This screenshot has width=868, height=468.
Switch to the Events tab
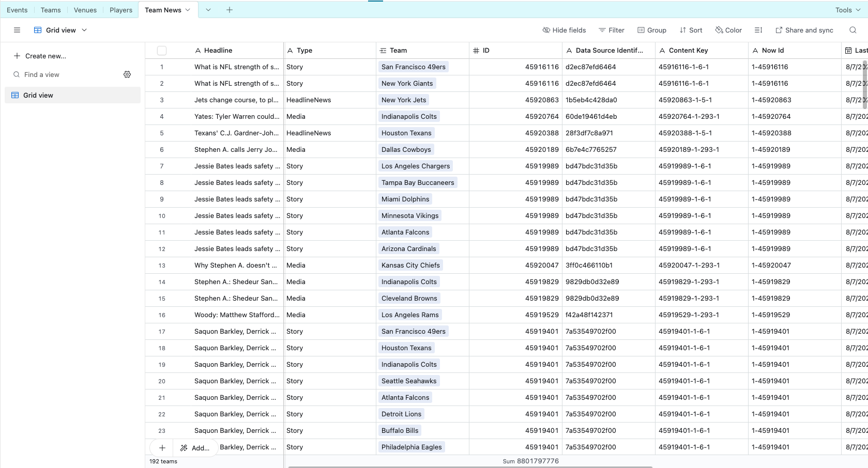tap(17, 10)
